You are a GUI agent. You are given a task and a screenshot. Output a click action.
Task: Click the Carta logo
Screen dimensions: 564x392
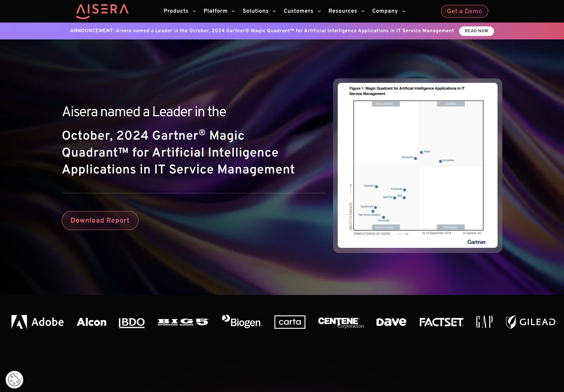click(290, 322)
